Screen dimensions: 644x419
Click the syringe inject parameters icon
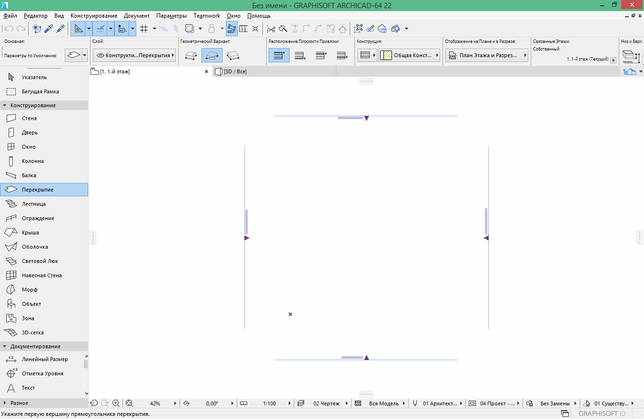click(x=60, y=29)
